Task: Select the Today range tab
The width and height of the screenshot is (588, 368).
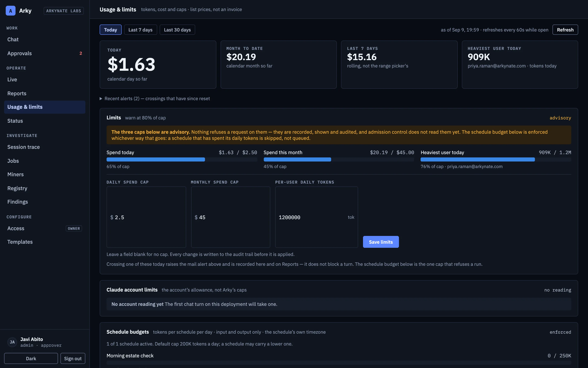Action: click(x=110, y=30)
